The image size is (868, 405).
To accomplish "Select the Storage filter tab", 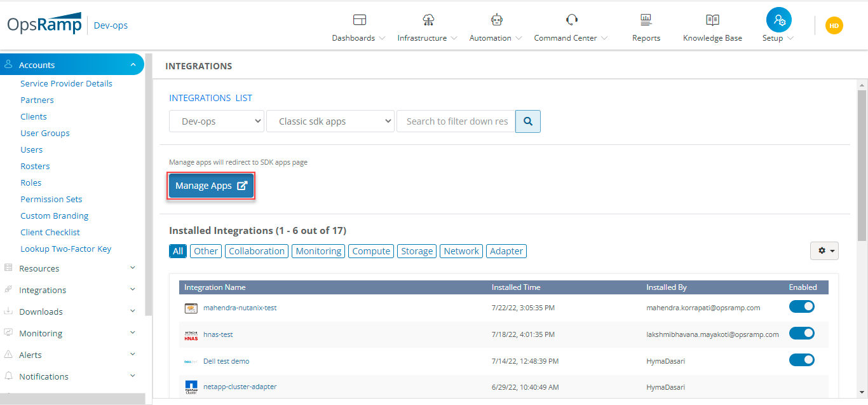I will pos(417,251).
